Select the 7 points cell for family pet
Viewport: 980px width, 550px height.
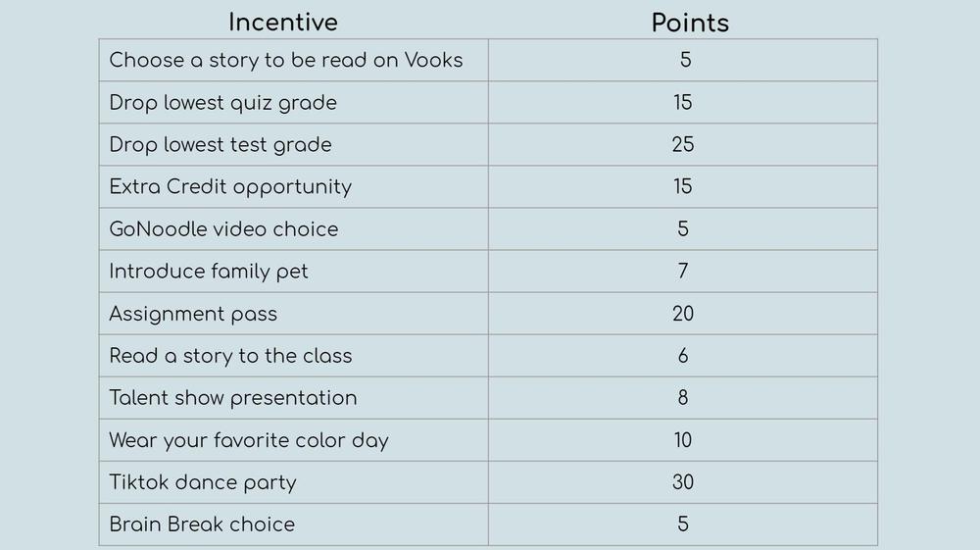tap(683, 272)
